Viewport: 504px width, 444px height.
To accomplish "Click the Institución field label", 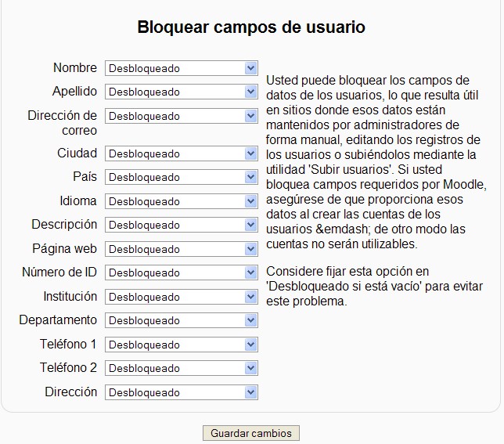I will tap(70, 297).
